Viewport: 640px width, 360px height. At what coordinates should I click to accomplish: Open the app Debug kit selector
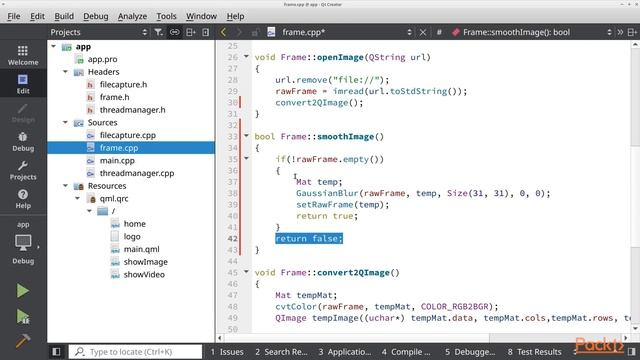[x=23, y=244]
